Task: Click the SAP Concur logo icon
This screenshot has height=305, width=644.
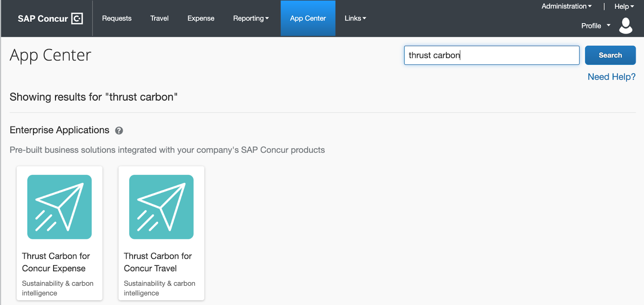Action: pos(77,19)
